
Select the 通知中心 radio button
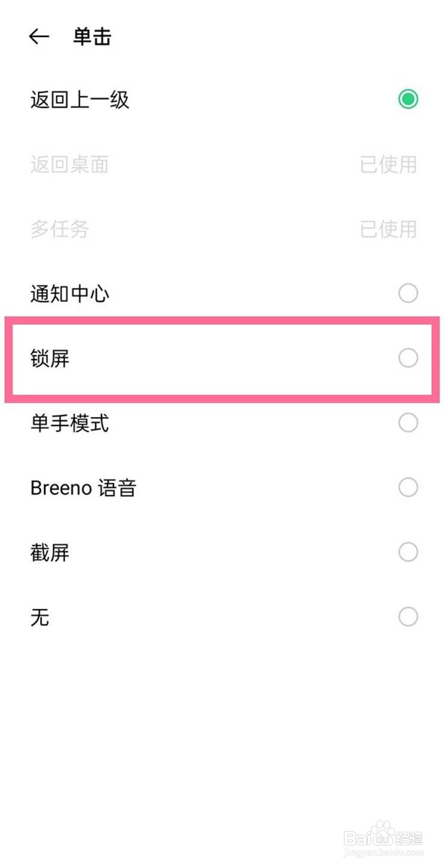coord(408,293)
